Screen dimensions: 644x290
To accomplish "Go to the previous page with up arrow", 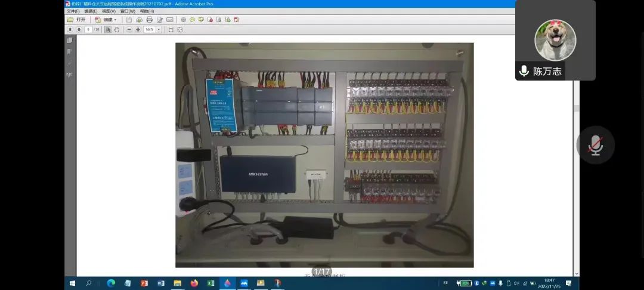I will click(x=70, y=29).
